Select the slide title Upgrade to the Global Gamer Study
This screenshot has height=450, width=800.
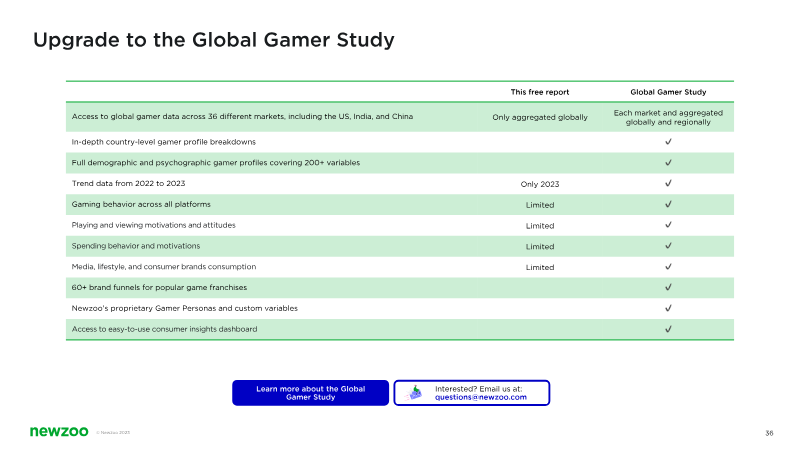(214, 40)
